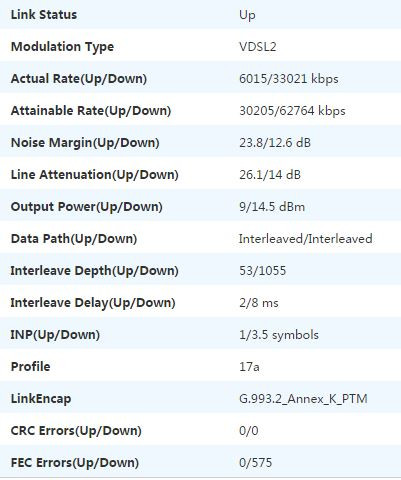Click the Attainable Rate(Up/Down) label
Viewport: 401px width, 480px height.
click(91, 111)
